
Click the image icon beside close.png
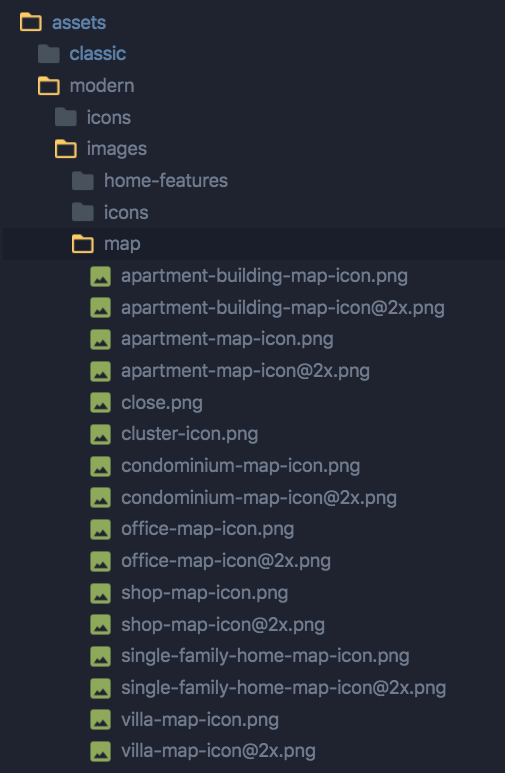100,403
